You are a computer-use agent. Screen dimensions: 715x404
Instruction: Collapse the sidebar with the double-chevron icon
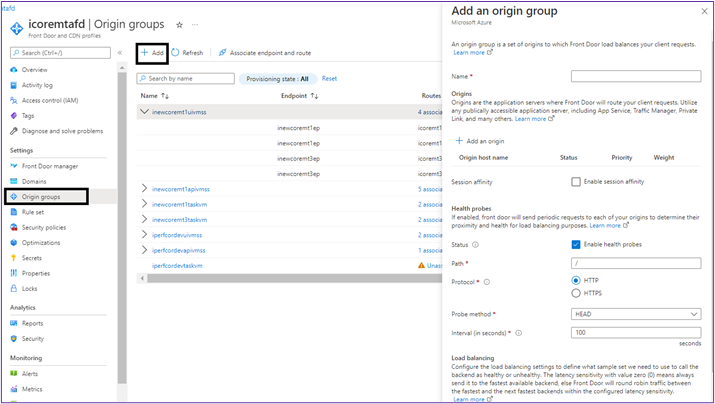pos(120,53)
